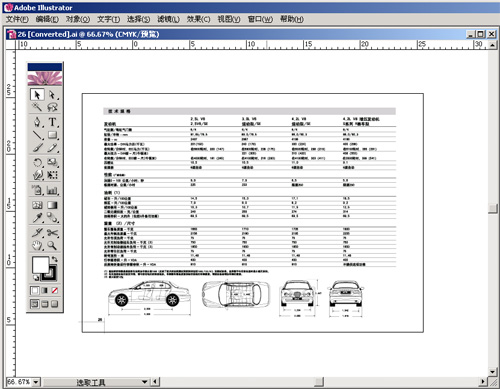Select the Selection arrow tool
This screenshot has width=500, height=389.
click(37, 95)
